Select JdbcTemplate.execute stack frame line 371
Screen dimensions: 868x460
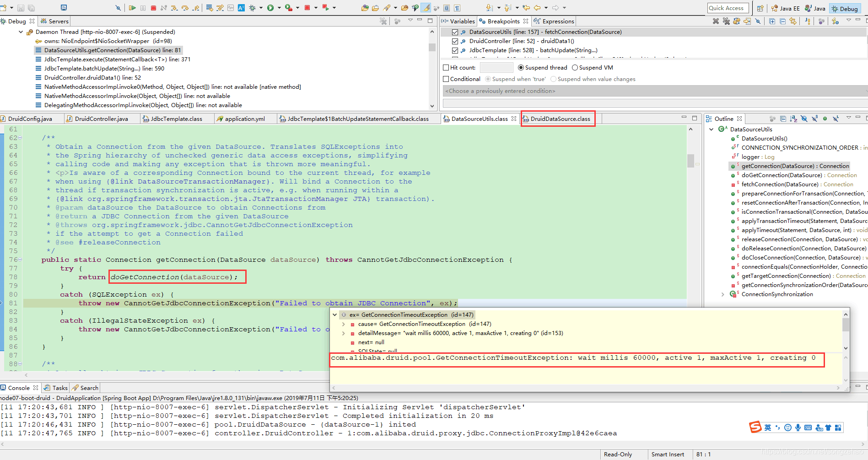[117, 60]
